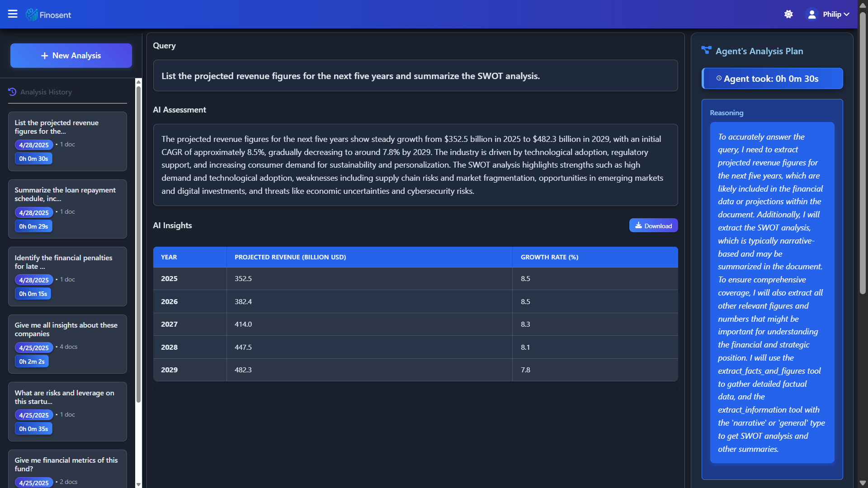
Task: Click the main page scrollbar thumb
Action: [863, 153]
